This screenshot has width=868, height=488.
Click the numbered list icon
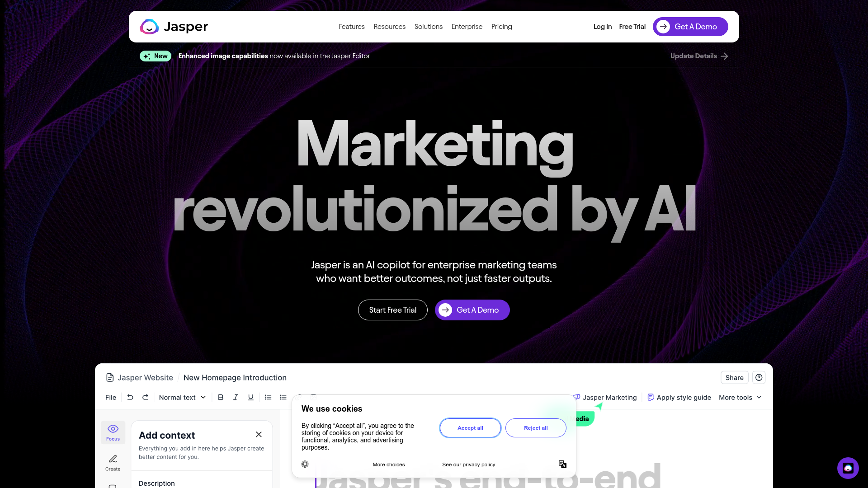pos(268,397)
